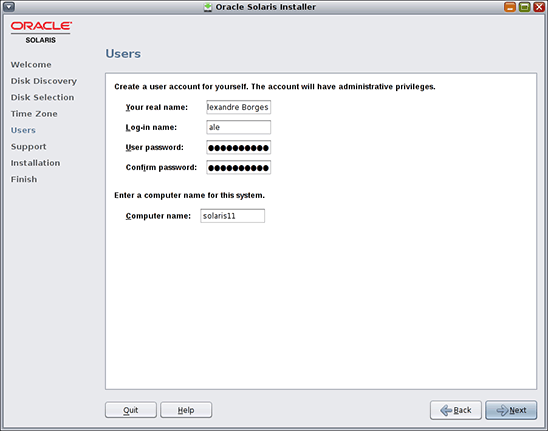Screen dimensions: 548x431
Task: Click the Users page heading
Action: click(x=123, y=54)
